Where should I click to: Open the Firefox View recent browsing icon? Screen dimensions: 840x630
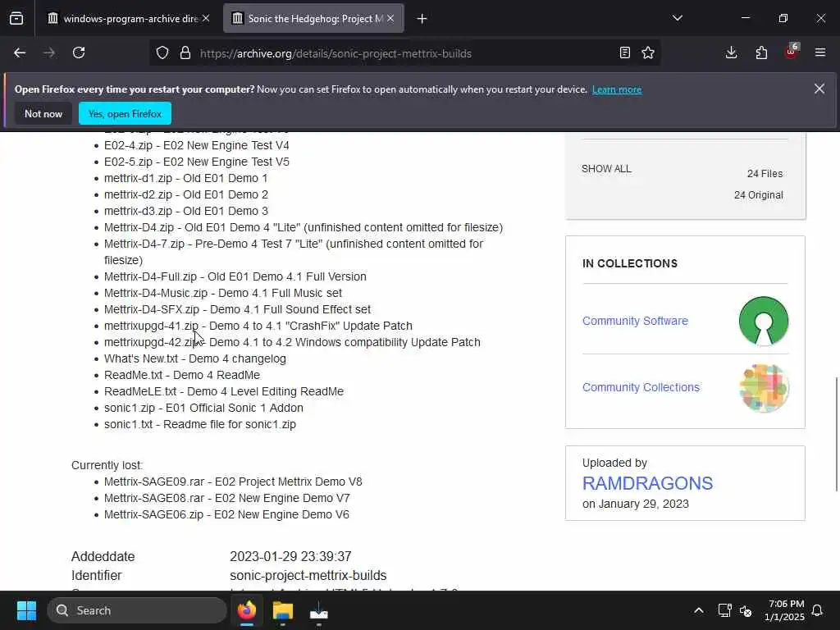16,19
